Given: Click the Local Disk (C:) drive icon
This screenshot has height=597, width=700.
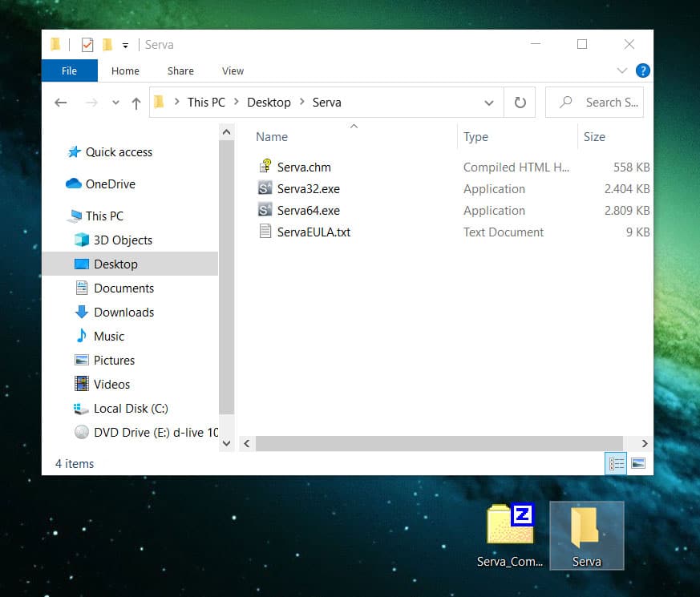Looking at the screenshot, I should [81, 408].
